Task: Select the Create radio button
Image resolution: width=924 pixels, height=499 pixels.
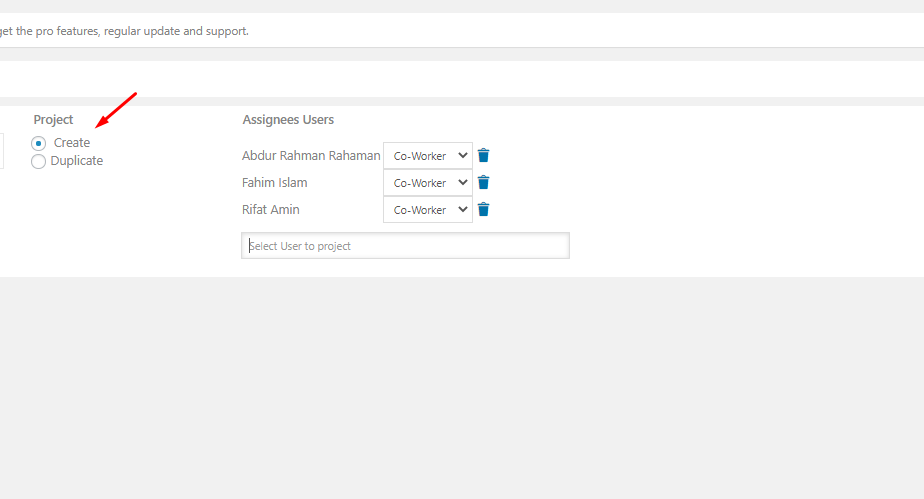Action: point(38,143)
